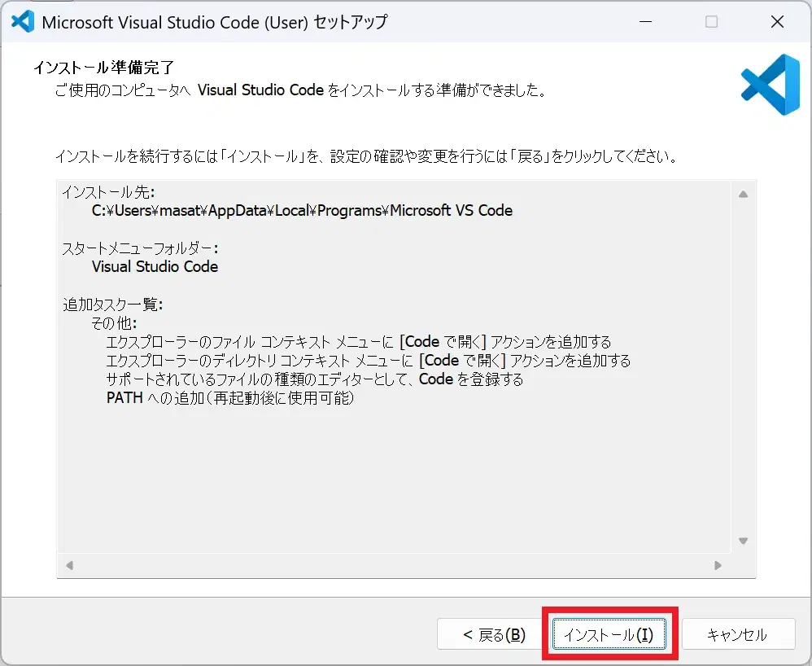The image size is (812, 666).
Task: Click the vertical scrollbar track of the summary
Action: click(x=743, y=366)
